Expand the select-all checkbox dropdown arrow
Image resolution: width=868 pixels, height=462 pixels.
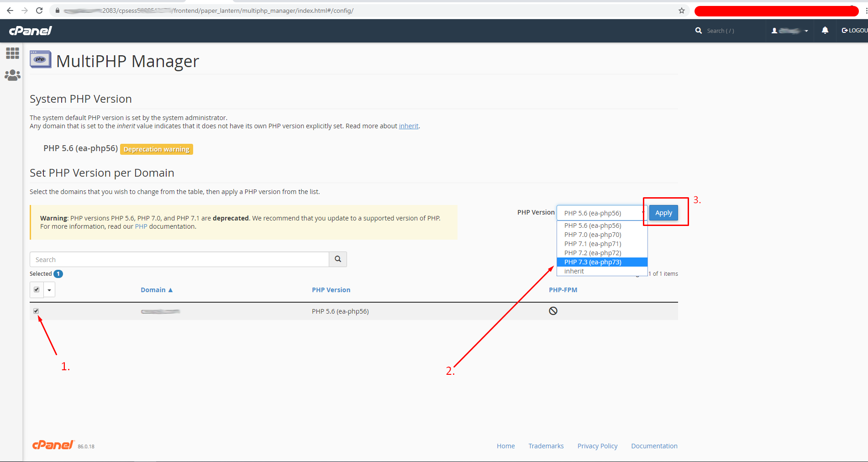[49, 290]
